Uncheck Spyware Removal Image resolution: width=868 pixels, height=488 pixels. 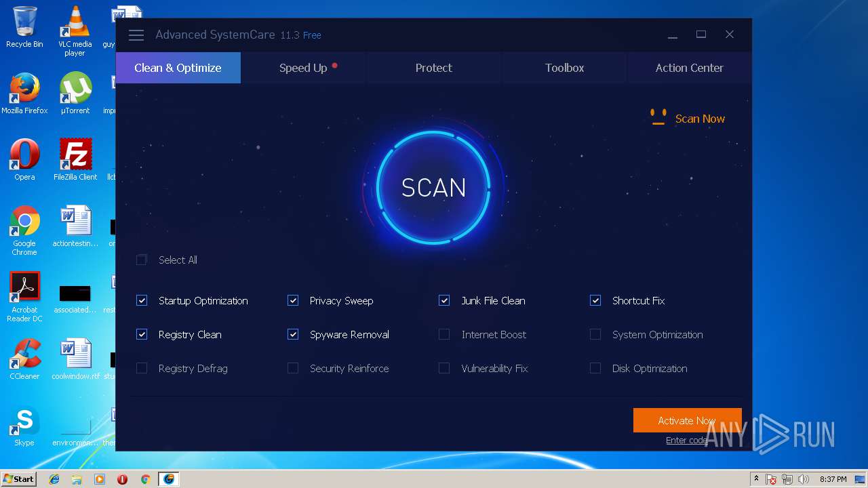click(293, 334)
